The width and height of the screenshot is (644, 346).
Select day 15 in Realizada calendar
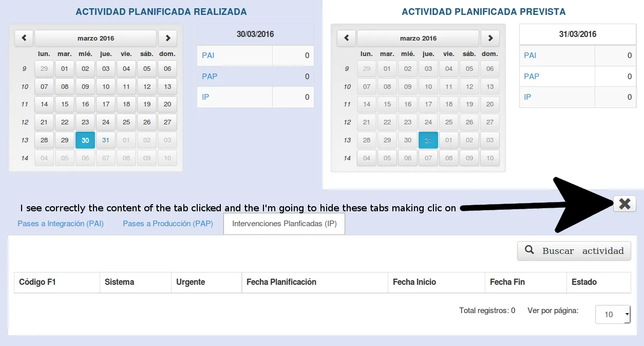click(x=65, y=104)
